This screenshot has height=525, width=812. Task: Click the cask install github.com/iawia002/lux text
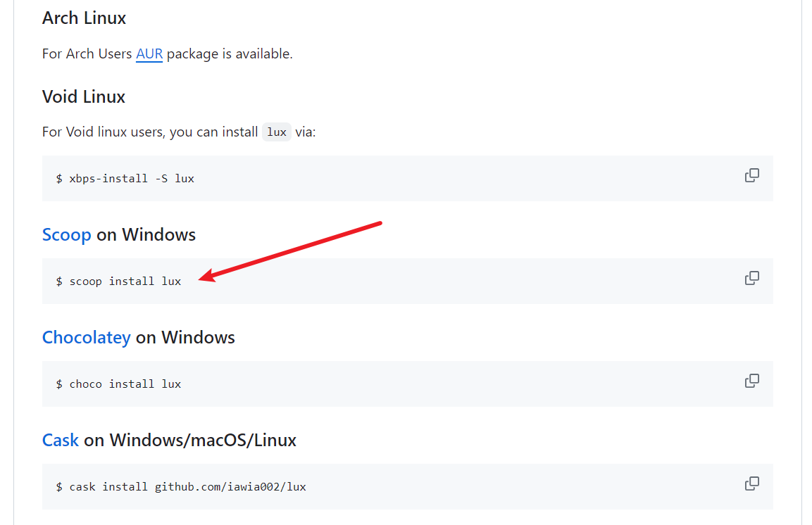point(181,487)
